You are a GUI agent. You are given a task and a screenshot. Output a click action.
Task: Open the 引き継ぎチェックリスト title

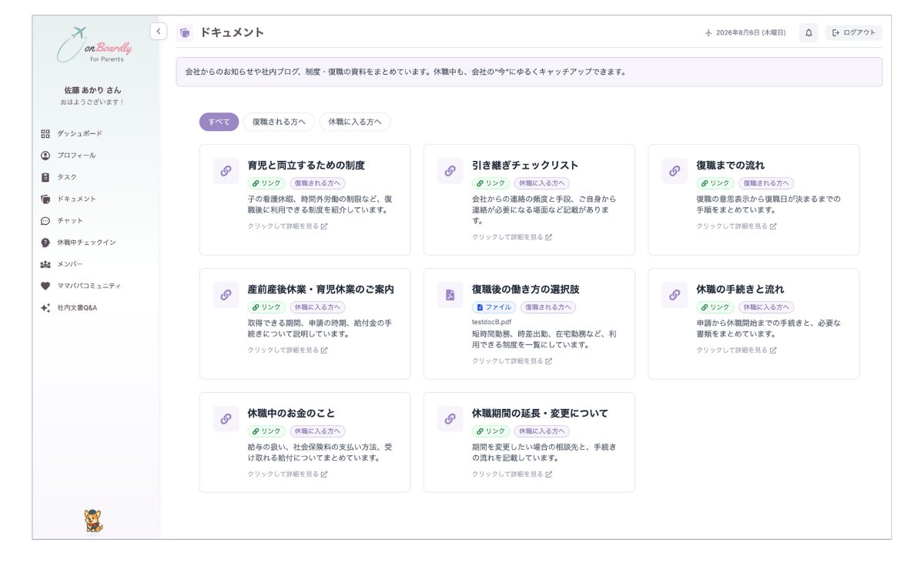(x=525, y=165)
